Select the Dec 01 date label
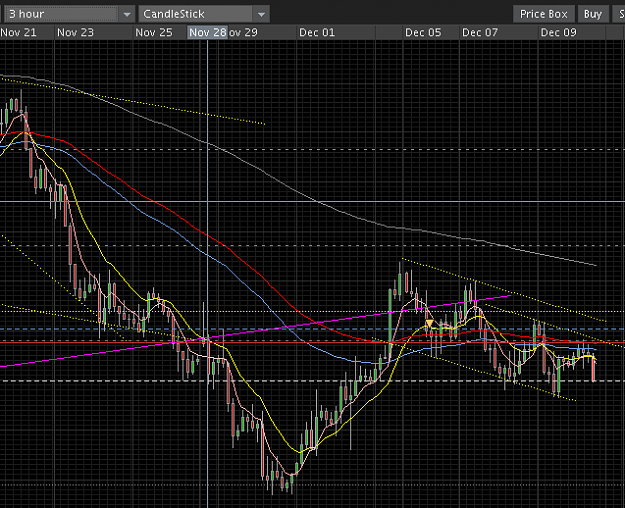Viewport: 625px width, 508px height. click(x=317, y=32)
